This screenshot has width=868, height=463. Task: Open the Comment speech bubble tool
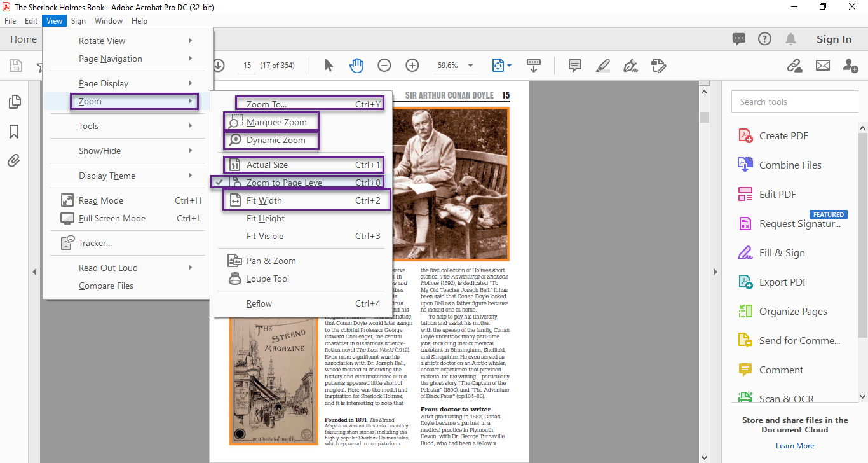tap(574, 65)
